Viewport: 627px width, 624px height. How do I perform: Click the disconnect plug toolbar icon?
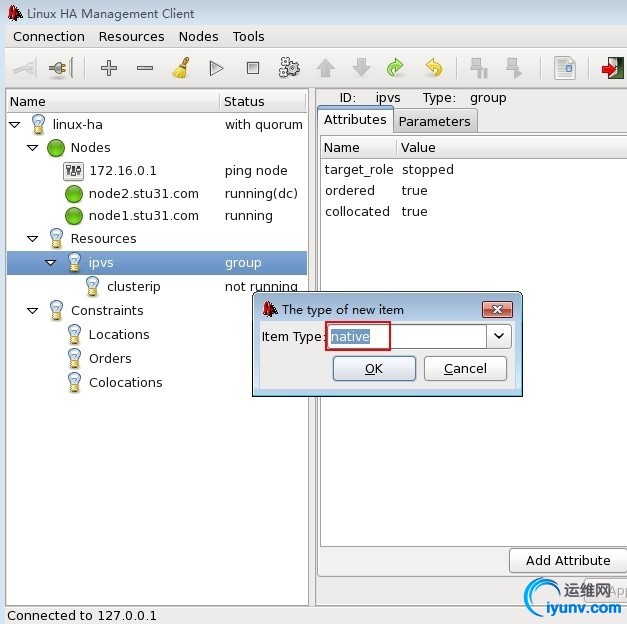[60, 68]
